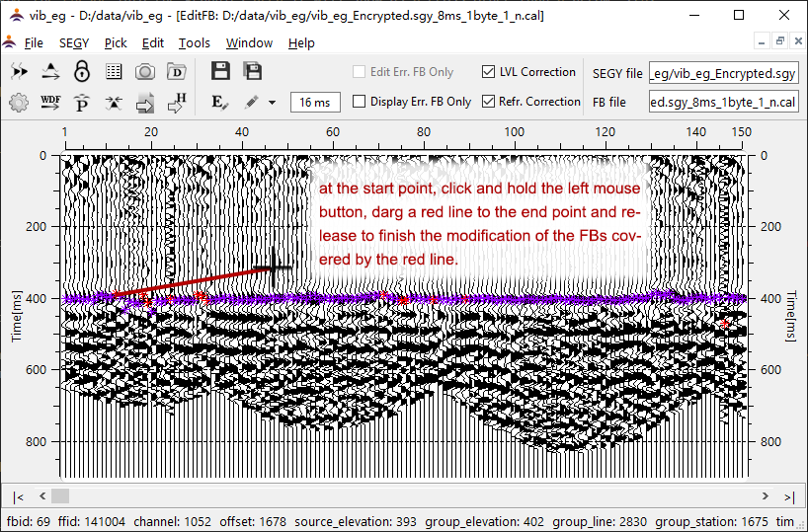Viewport: 808px width, 532px height.
Task: Click the padlock icon in toolbar
Action: tap(82, 71)
